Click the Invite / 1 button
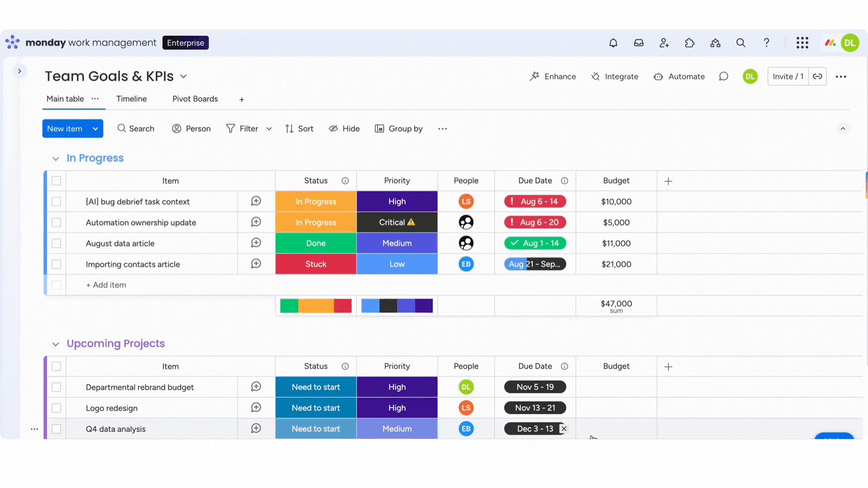This screenshot has width=868, height=488. [788, 76]
